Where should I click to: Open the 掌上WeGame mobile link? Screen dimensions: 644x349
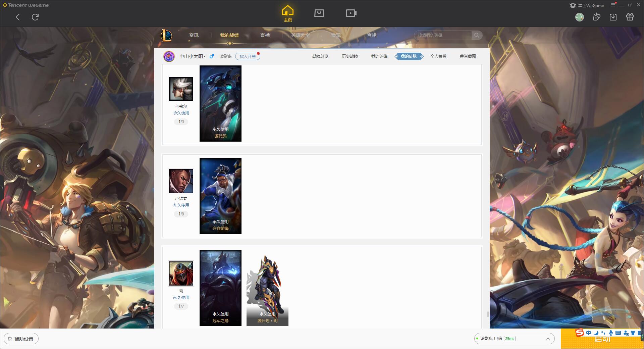(x=587, y=5)
